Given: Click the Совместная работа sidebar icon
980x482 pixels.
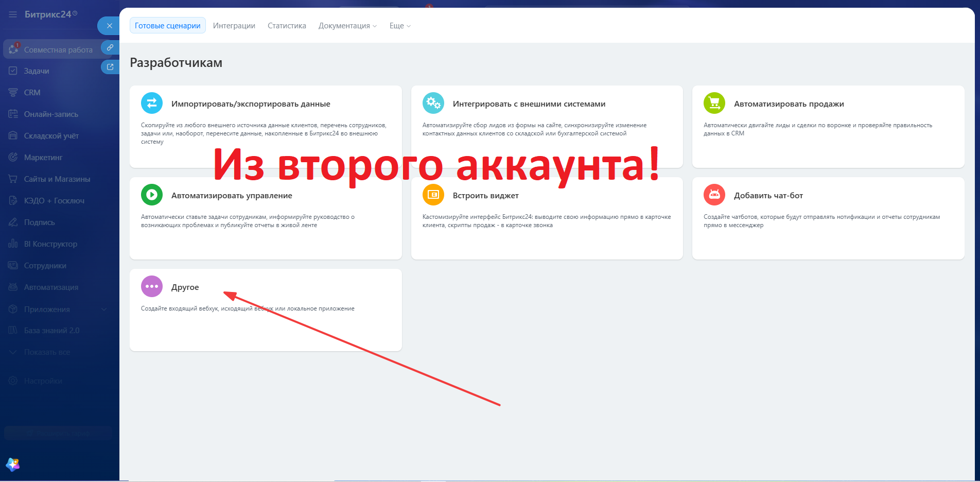Looking at the screenshot, I should (x=13, y=49).
